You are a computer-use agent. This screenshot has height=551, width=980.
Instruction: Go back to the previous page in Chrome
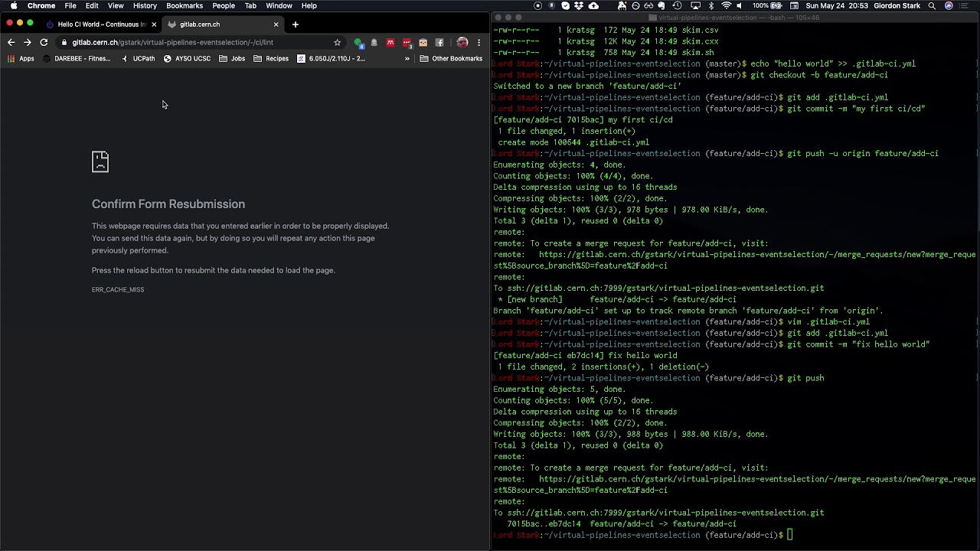click(11, 43)
